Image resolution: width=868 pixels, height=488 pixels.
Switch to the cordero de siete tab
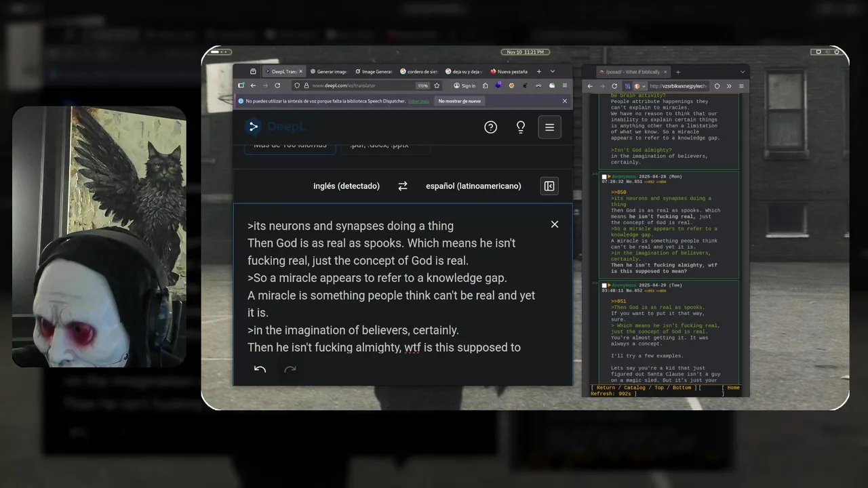click(419, 71)
